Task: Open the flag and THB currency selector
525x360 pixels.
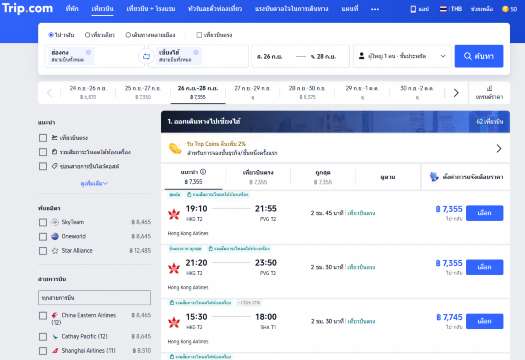Action: 451,9
